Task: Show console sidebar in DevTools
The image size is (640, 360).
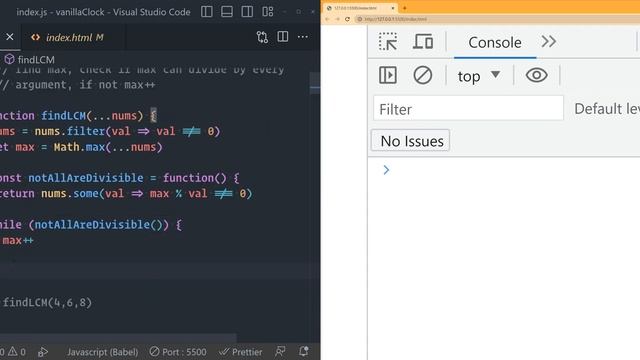Action: coord(388,75)
